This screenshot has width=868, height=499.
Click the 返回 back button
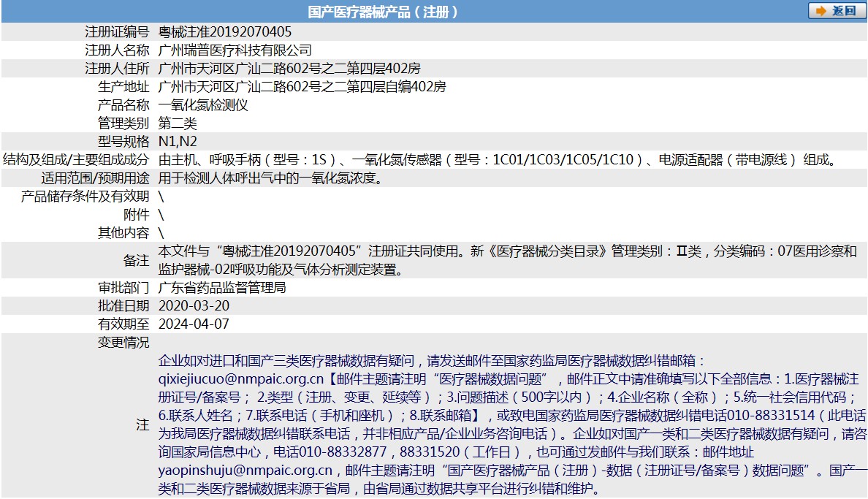[x=837, y=10]
